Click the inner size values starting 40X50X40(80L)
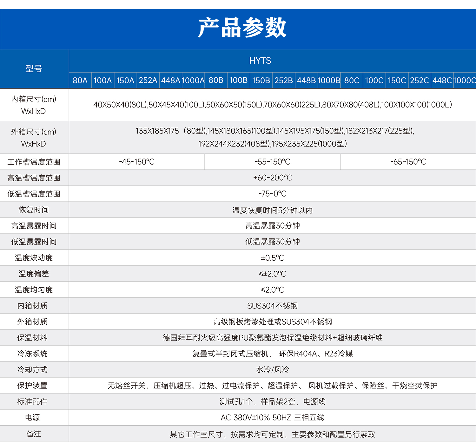This screenshot has height=448, width=476. click(273, 105)
